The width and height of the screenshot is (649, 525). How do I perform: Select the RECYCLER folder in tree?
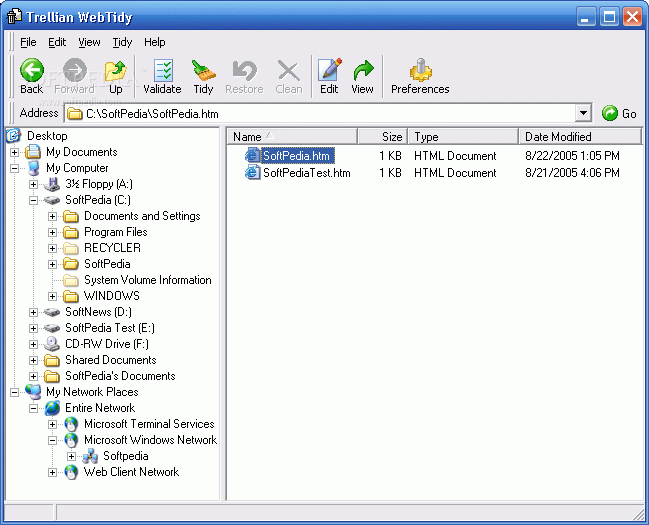point(112,248)
